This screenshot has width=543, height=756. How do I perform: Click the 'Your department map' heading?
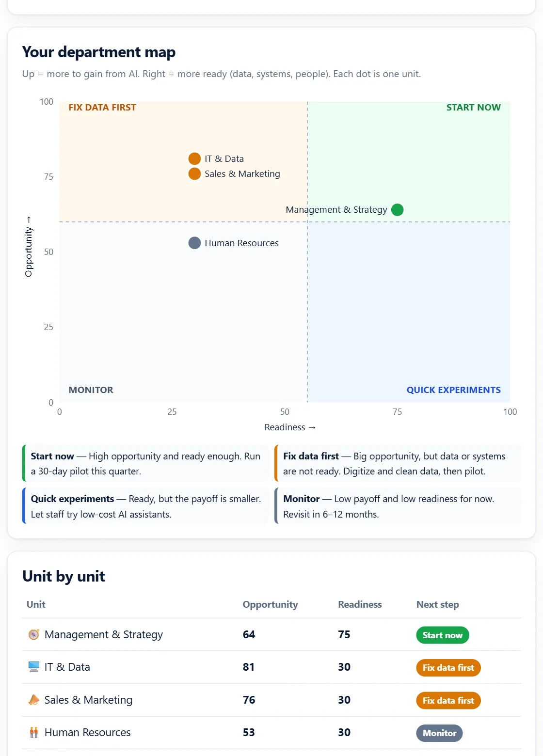pos(99,52)
